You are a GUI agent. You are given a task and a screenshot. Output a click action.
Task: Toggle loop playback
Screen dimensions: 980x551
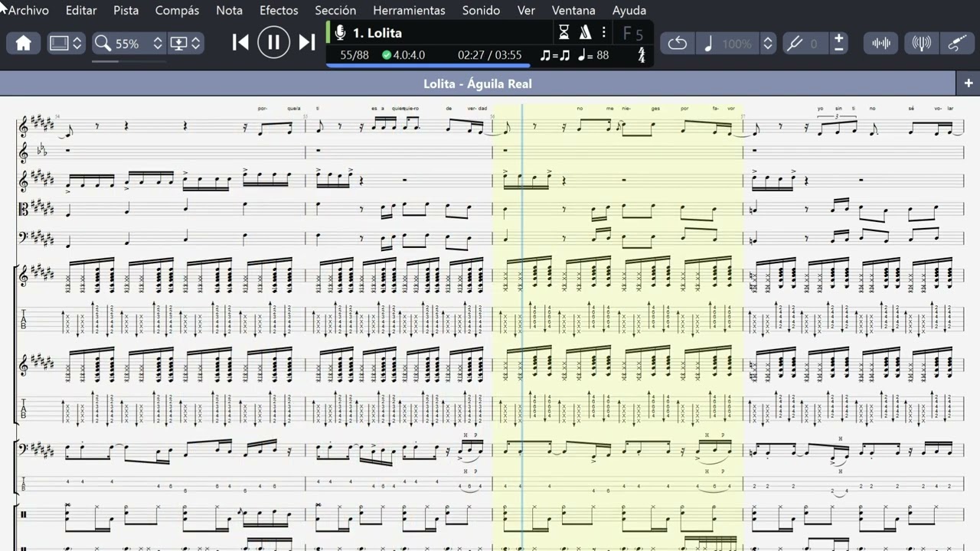coord(678,44)
